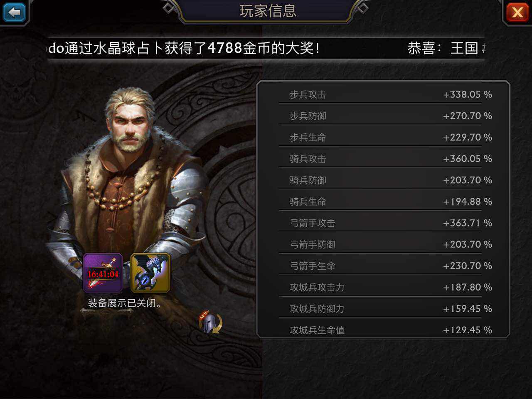Tap the blue dragon staff icon
Image resolution: width=532 pixels, height=399 pixels.
click(x=150, y=273)
